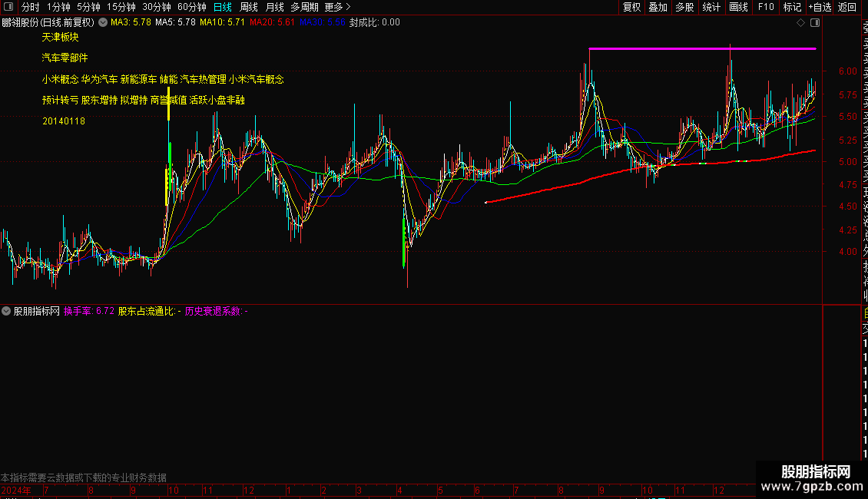This screenshot has height=499, width=868.
Task: Click the 叠加 overlay button
Action: point(658,7)
